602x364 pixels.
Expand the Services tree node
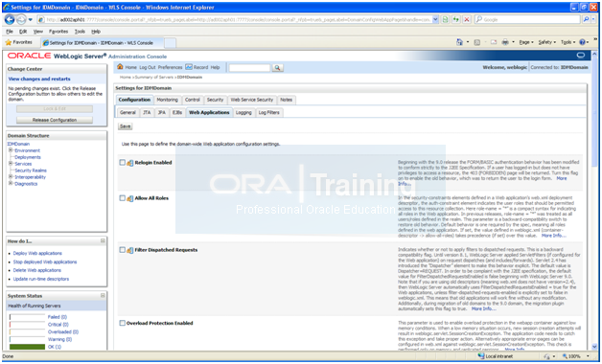coord(11,164)
